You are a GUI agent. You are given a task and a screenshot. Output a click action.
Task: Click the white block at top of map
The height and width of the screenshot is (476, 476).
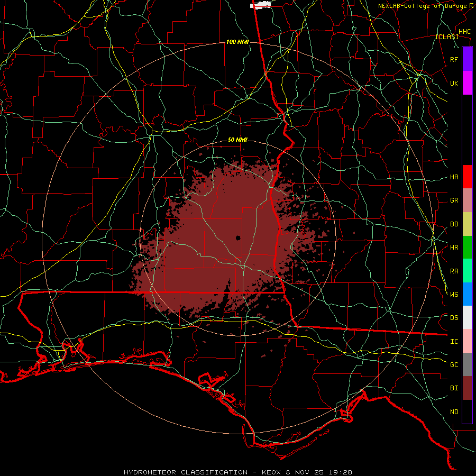(x=260, y=5)
